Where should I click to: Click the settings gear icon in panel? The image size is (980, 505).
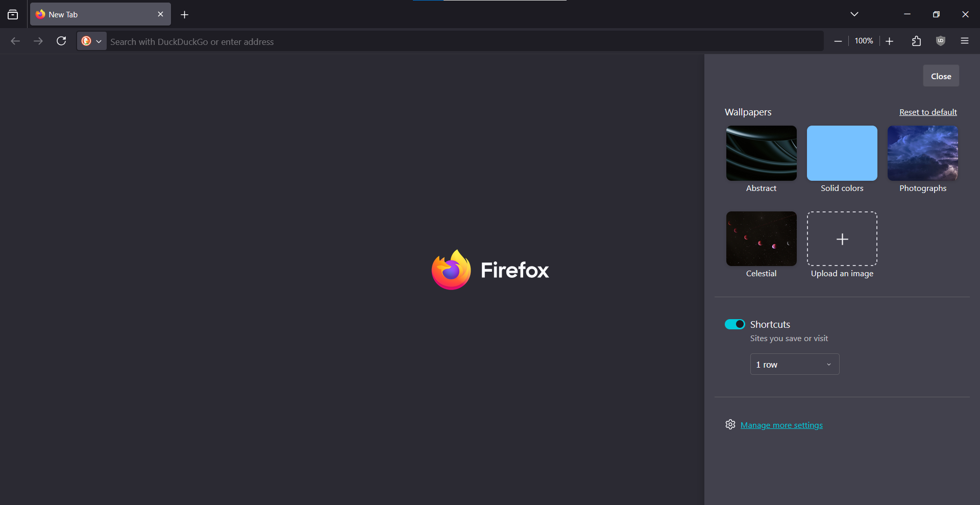click(730, 425)
